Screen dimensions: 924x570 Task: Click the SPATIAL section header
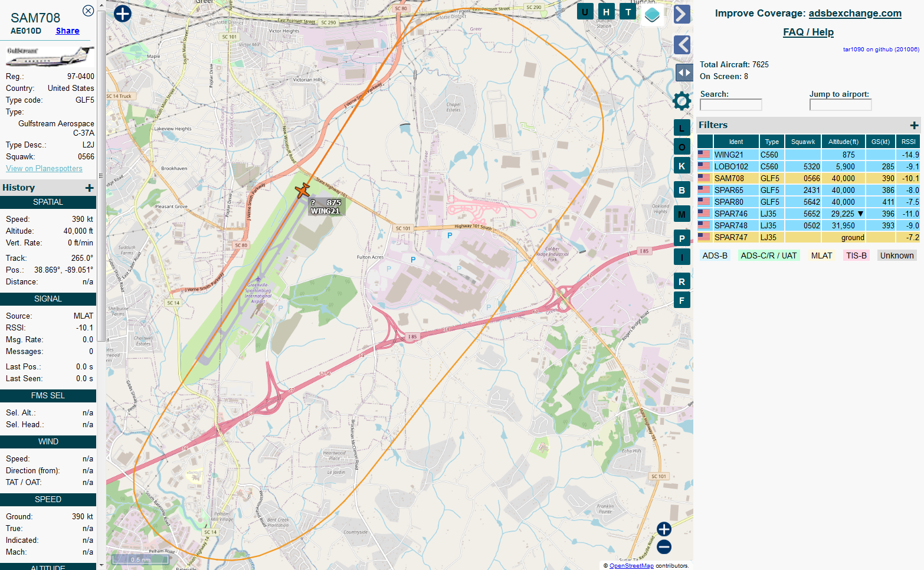[48, 202]
